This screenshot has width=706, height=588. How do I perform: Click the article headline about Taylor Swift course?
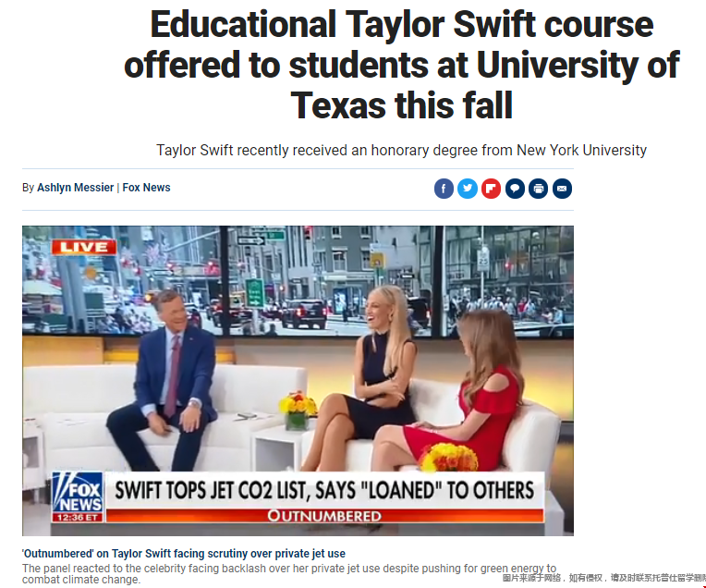402,65
